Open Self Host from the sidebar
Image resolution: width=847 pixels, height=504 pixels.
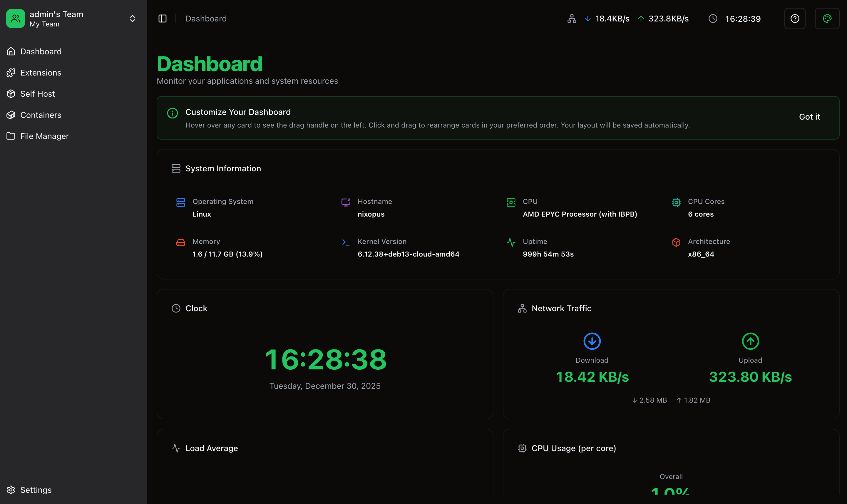[x=37, y=94]
